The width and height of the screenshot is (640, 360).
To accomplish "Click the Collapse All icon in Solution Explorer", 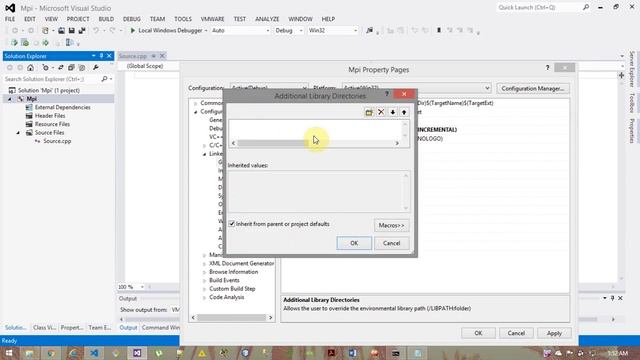I will (x=71, y=67).
